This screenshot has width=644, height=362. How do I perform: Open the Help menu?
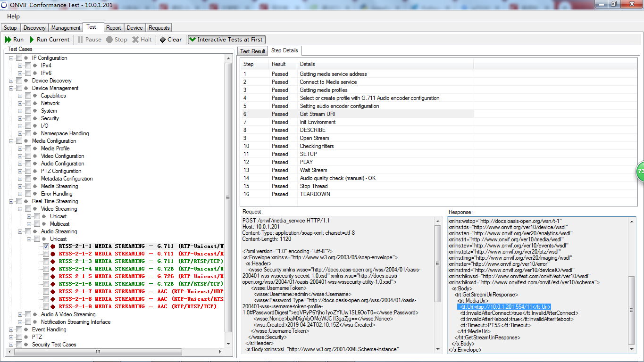coord(13,16)
